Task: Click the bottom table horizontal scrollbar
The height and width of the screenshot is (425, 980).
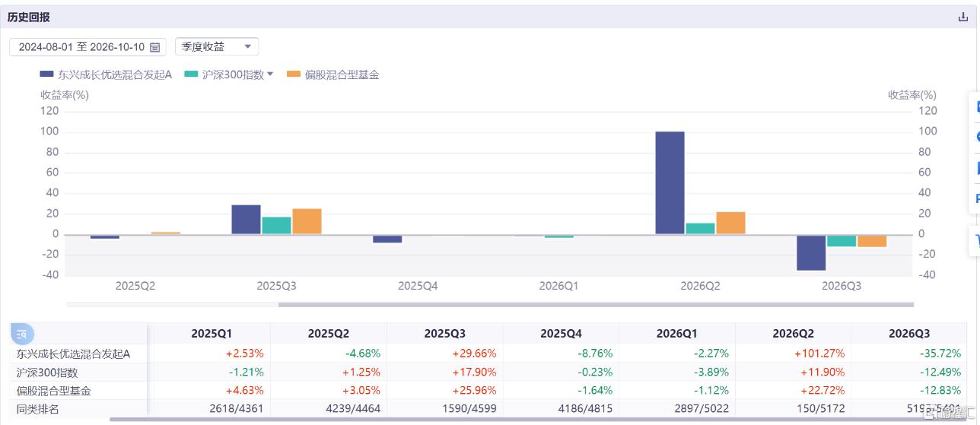Action: point(517,419)
